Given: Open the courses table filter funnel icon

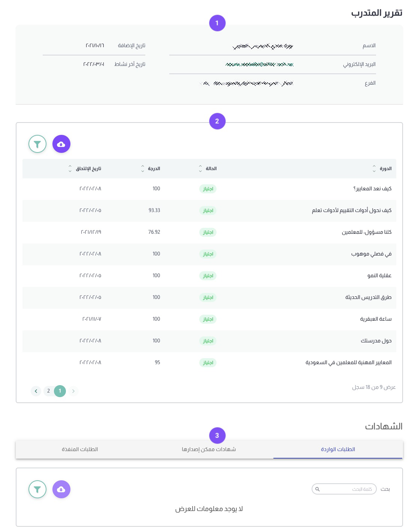Looking at the screenshot, I should coord(37,144).
